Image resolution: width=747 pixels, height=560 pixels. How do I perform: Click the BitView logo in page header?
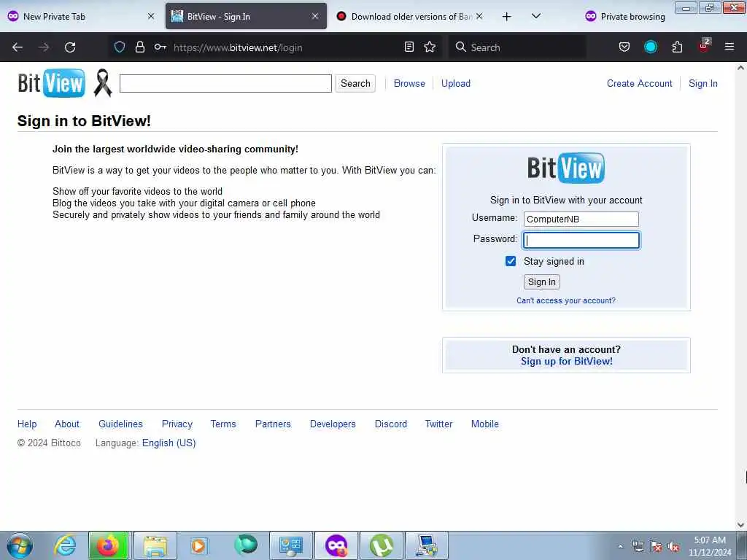(52, 83)
